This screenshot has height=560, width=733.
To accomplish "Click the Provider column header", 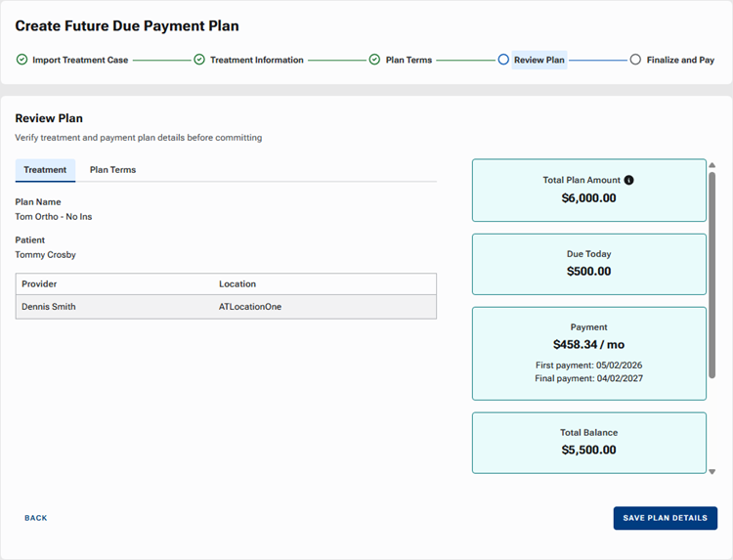I will (40, 284).
